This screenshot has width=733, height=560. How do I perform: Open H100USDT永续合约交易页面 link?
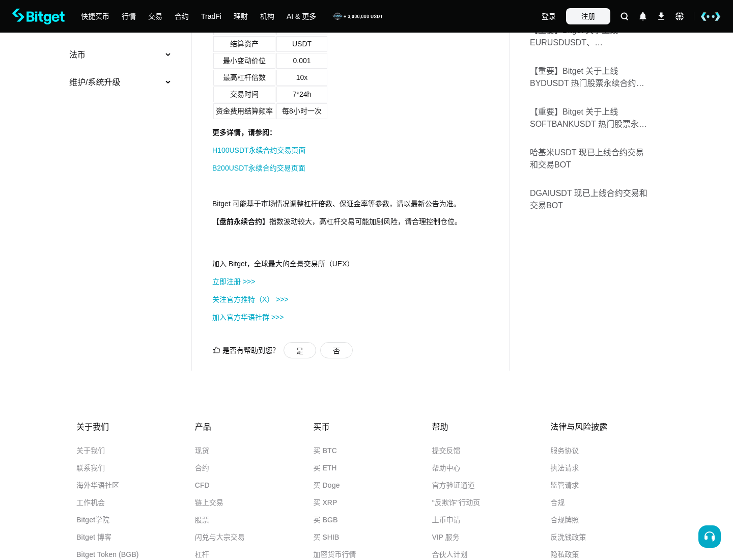pyautogui.click(x=259, y=150)
